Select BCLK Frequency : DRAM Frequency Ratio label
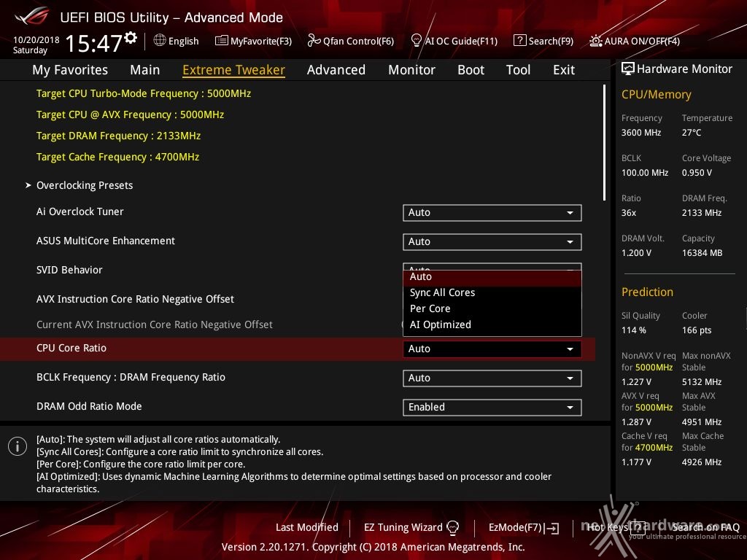This screenshot has height=560, width=747. pos(131,377)
